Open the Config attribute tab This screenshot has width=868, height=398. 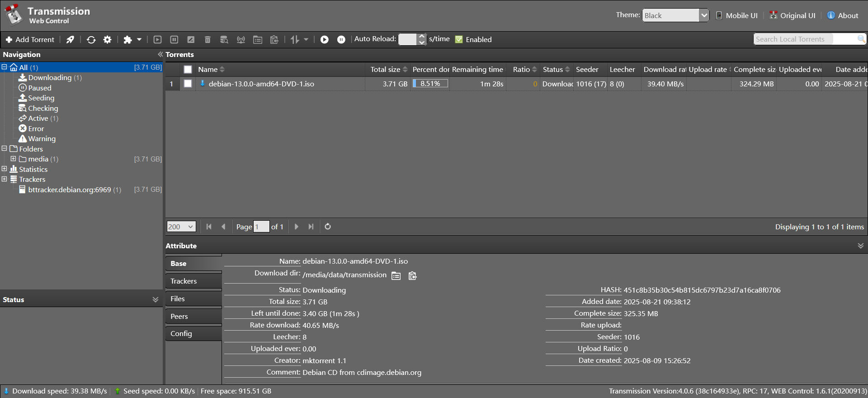pyautogui.click(x=193, y=333)
